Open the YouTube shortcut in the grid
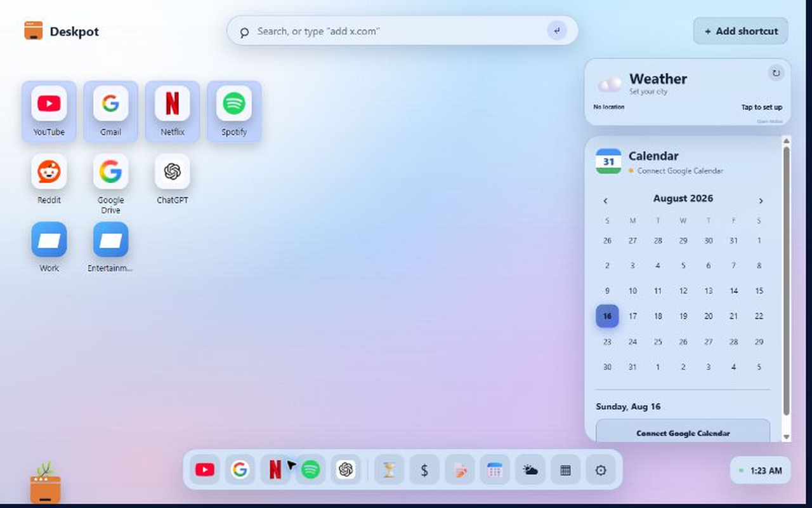 (49, 111)
